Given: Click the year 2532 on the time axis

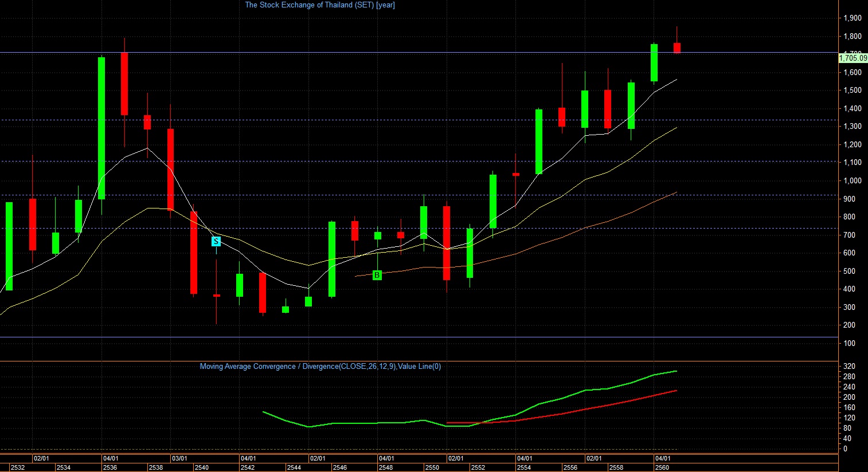Looking at the screenshot, I should 18,467.
